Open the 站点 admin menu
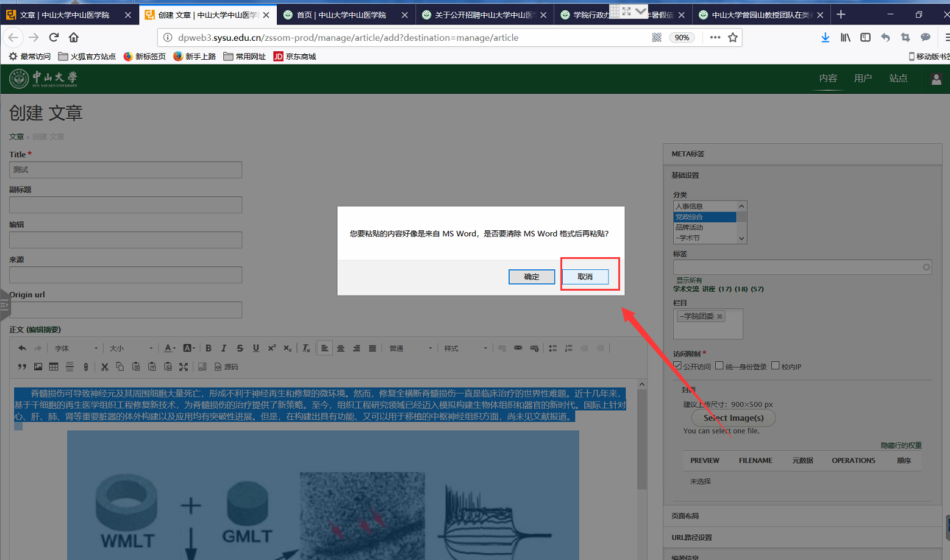 (898, 78)
